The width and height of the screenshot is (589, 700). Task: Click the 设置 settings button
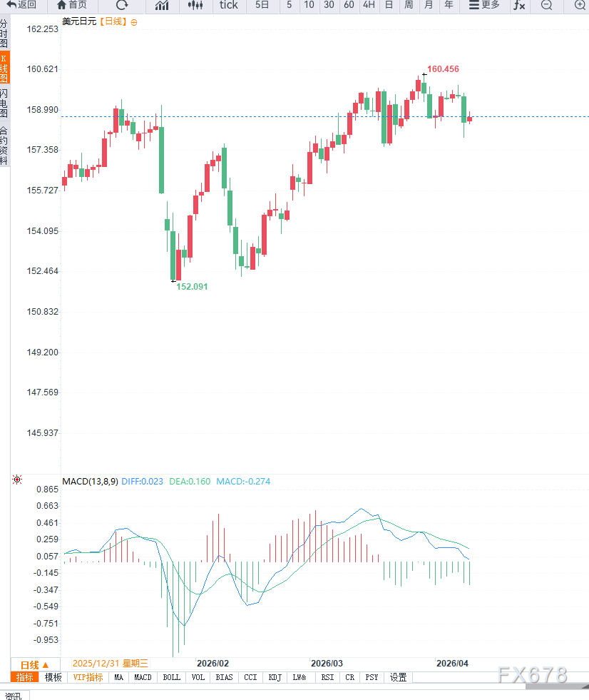[x=398, y=677]
